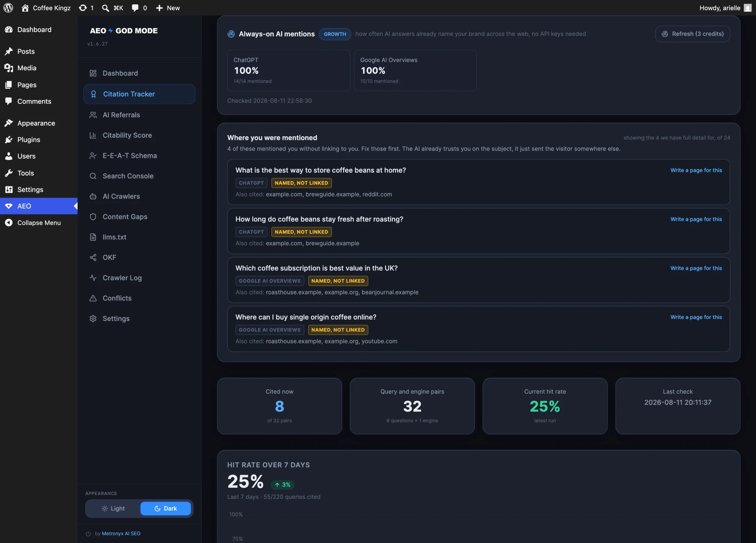
Task: Click the plus New icon
Action: 159,8
